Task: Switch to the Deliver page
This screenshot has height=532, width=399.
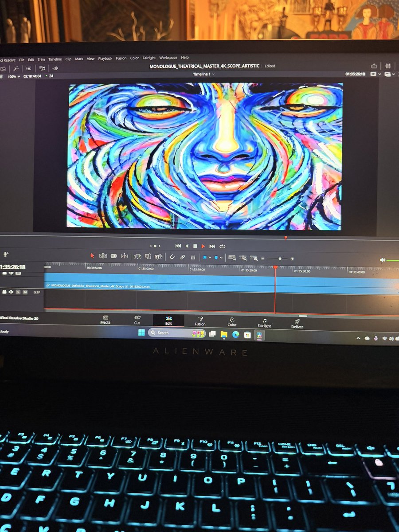Action: click(x=297, y=324)
